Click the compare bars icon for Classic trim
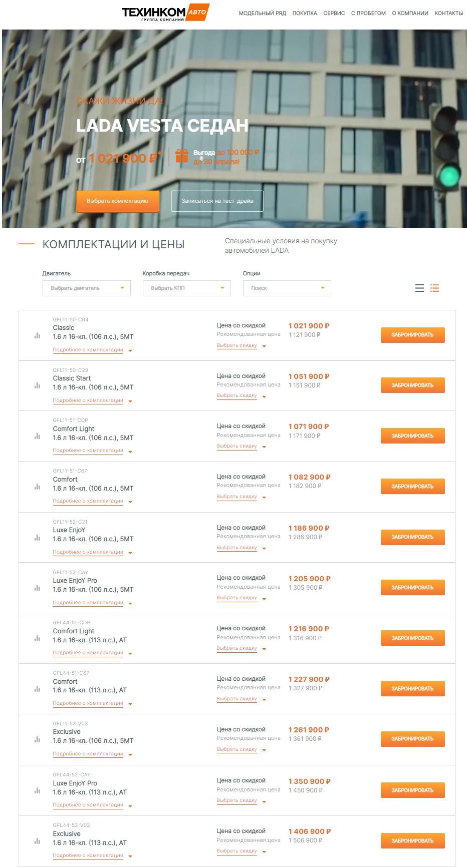Screen dimensions: 467x868 [x=37, y=335]
